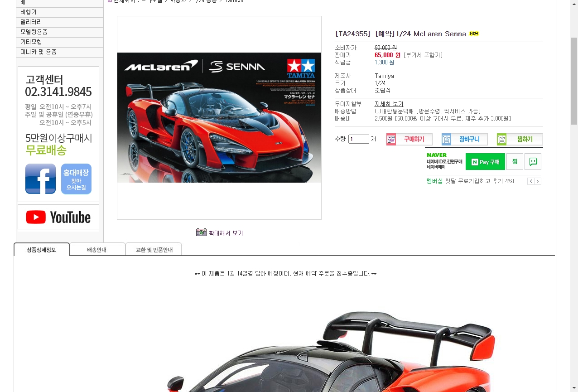The width and height of the screenshot is (578, 392).
Task: Select the 기타모형 category in the sidebar
Action: pyautogui.click(x=60, y=42)
